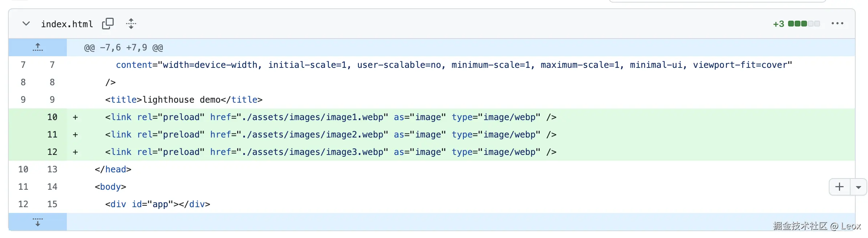The width and height of the screenshot is (868, 238).
Task: Select the hunk header @@ -7,6 +7,9 @@
Action: click(123, 48)
